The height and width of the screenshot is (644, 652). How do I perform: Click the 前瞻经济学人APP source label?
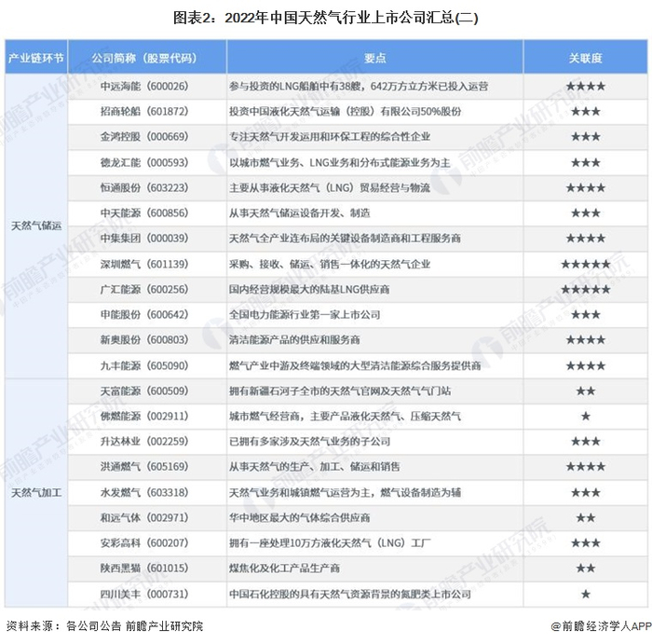coord(601,625)
